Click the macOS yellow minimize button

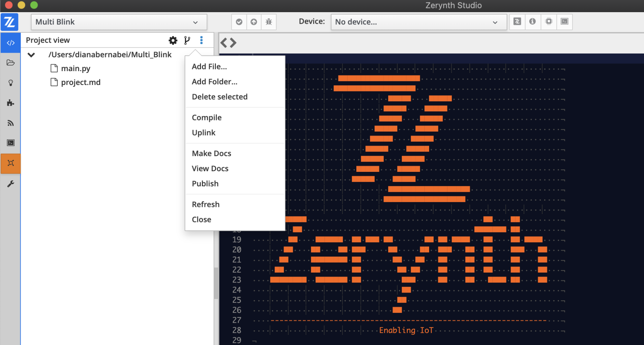click(22, 5)
